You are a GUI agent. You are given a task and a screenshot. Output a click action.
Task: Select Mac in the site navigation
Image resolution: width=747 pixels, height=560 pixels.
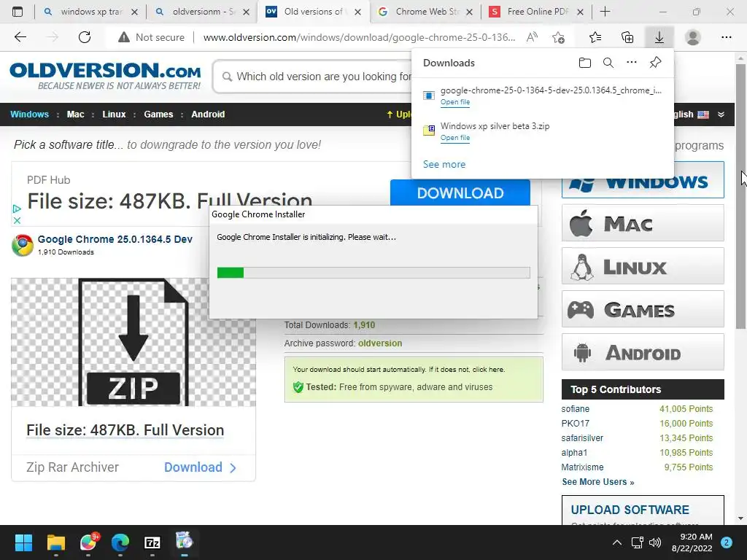point(75,114)
